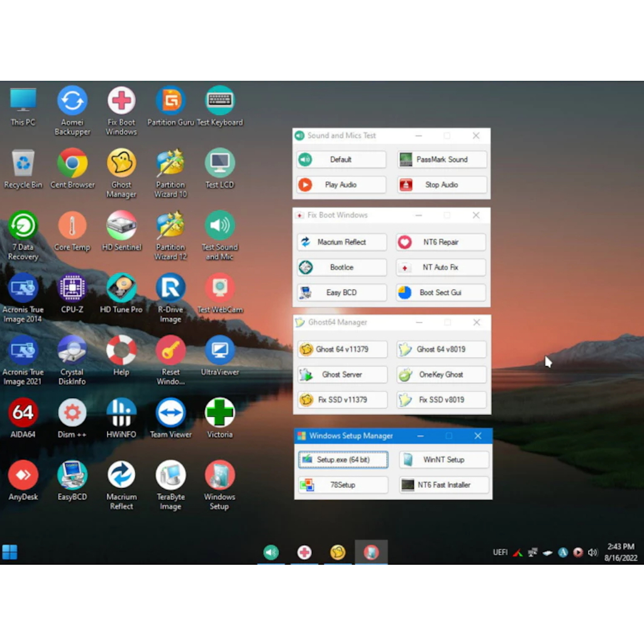Screen dimensions: 644x644
Task: Click the NT6 Fast Installer button
Action: [x=444, y=485]
